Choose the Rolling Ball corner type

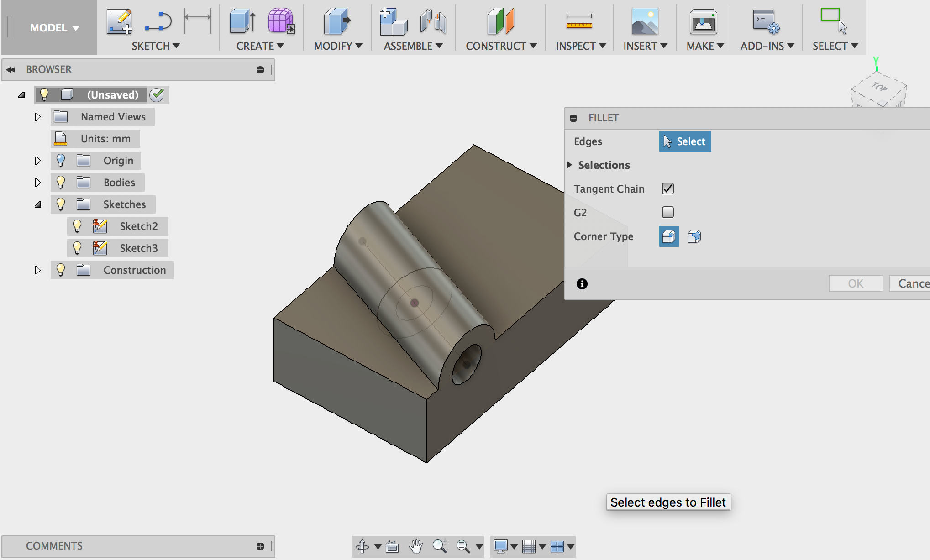click(x=669, y=236)
